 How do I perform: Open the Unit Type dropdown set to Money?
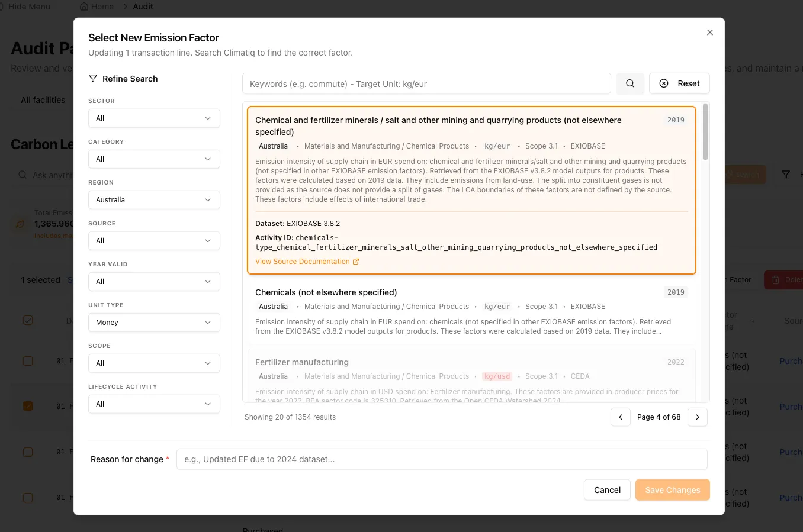coord(154,322)
